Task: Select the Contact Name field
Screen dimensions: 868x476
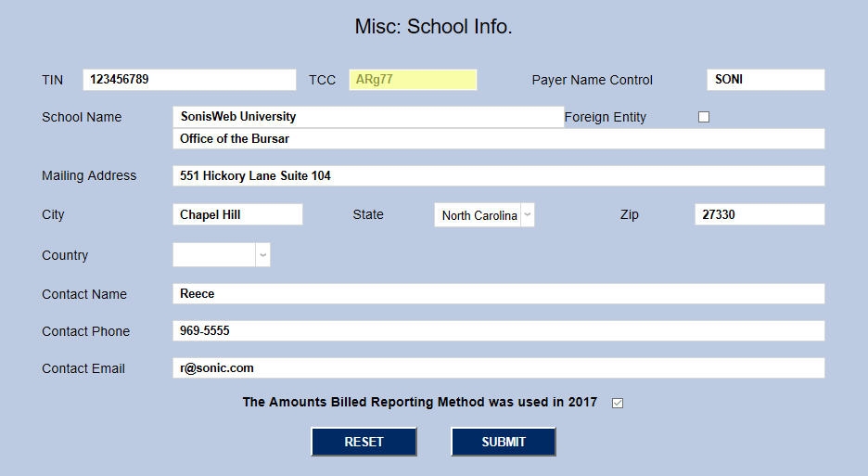Action: click(498, 293)
